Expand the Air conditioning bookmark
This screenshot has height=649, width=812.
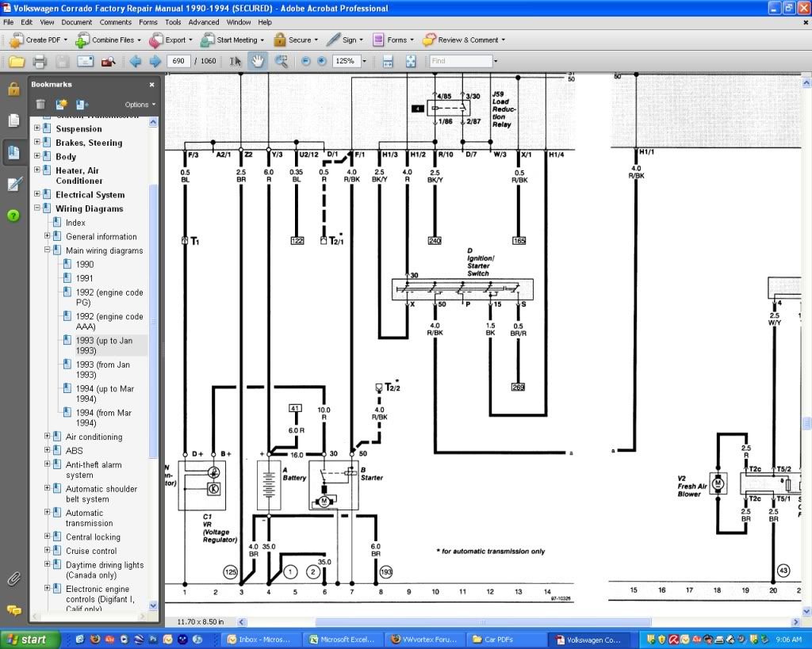47,437
